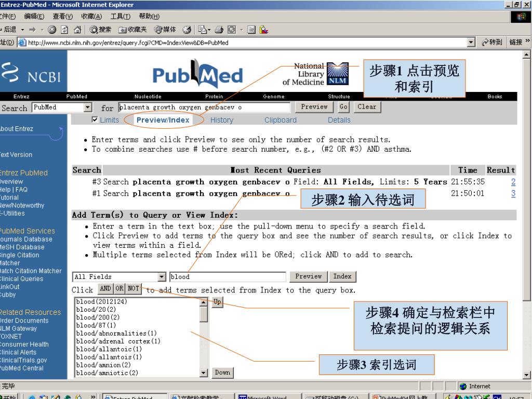Click the 转到 Go icon beside address bar
This screenshot has height=399, width=532.
[x=491, y=42]
